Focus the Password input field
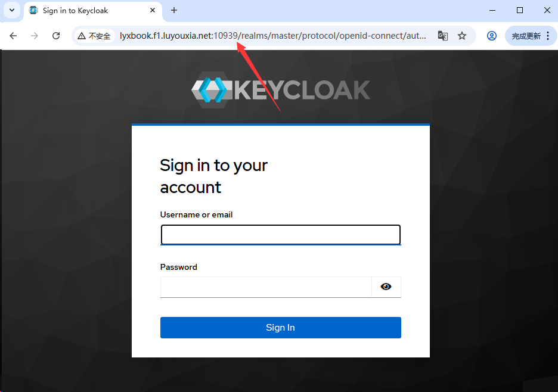Image resolution: width=558 pixels, height=392 pixels. tap(266, 287)
